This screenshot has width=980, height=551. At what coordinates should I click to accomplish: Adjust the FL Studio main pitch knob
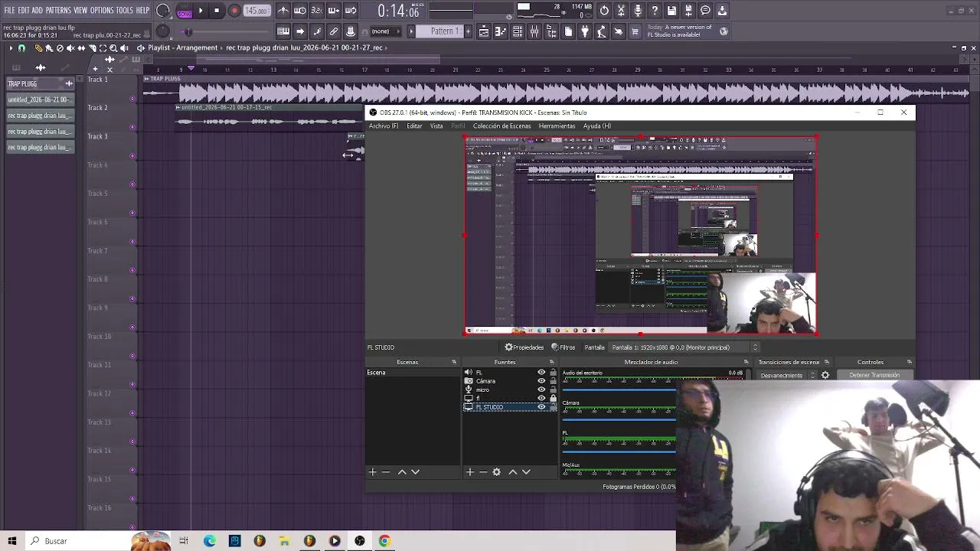[163, 31]
